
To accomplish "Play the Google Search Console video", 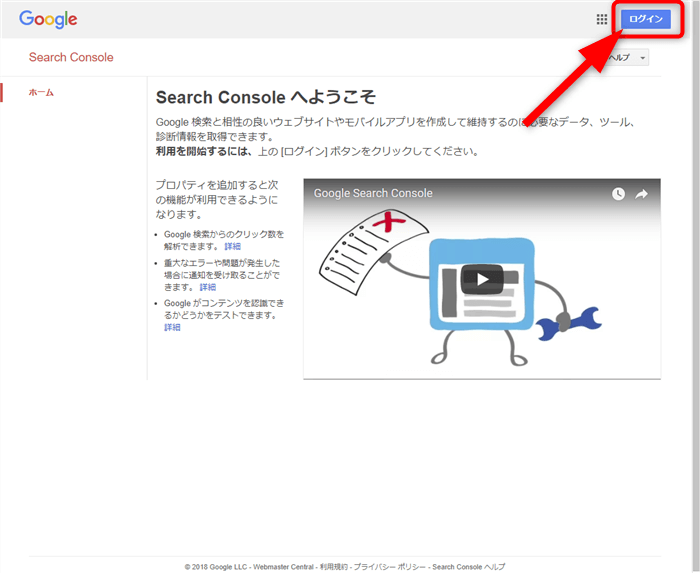I will (x=482, y=280).
